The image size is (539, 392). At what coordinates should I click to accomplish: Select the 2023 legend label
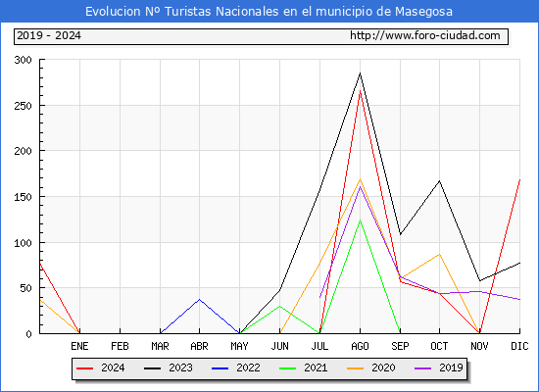click(x=180, y=367)
